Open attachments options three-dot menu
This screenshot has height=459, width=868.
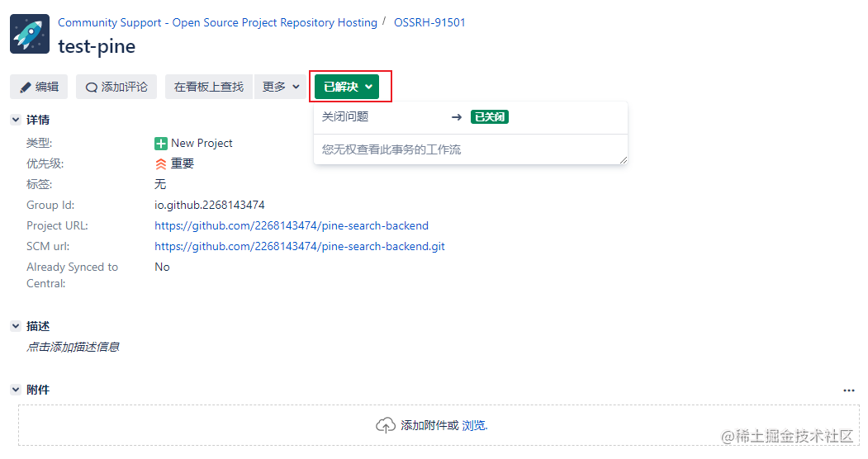pos(849,390)
